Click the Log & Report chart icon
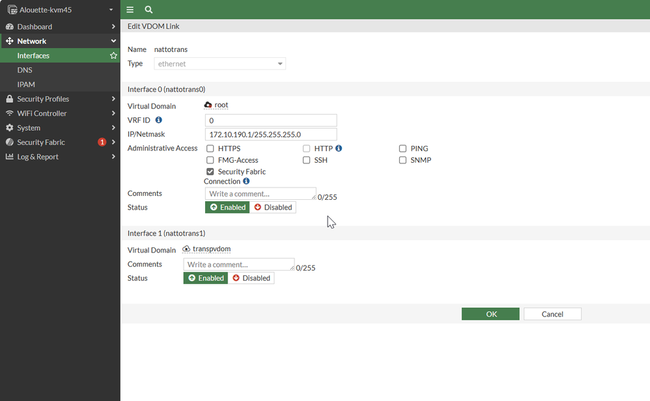Viewport: 650px width, 401px height. click(x=10, y=157)
